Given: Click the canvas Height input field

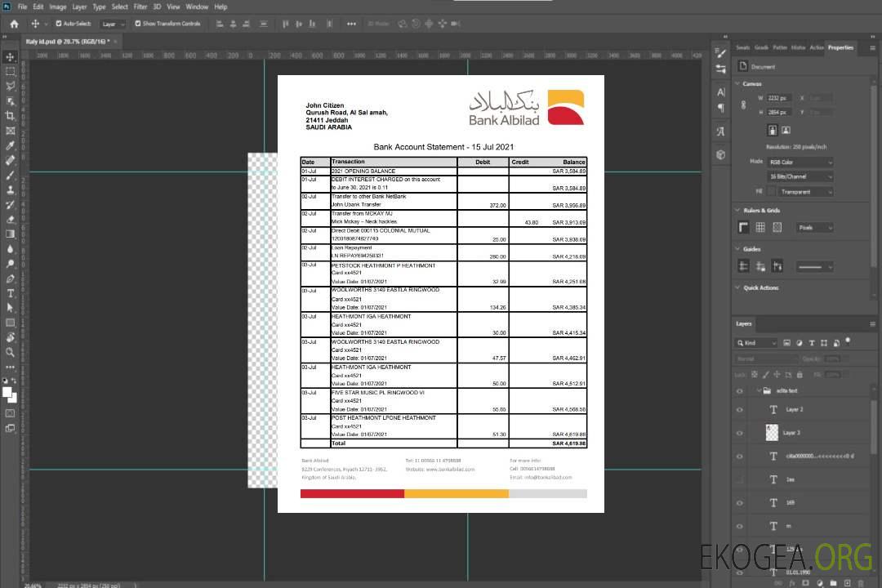Looking at the screenshot, I should pos(779,113).
